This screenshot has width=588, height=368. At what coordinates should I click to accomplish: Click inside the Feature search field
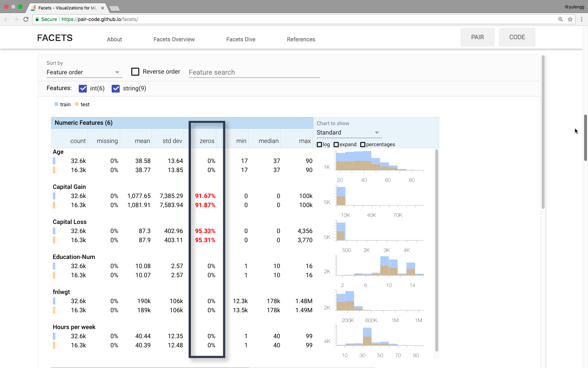(254, 72)
